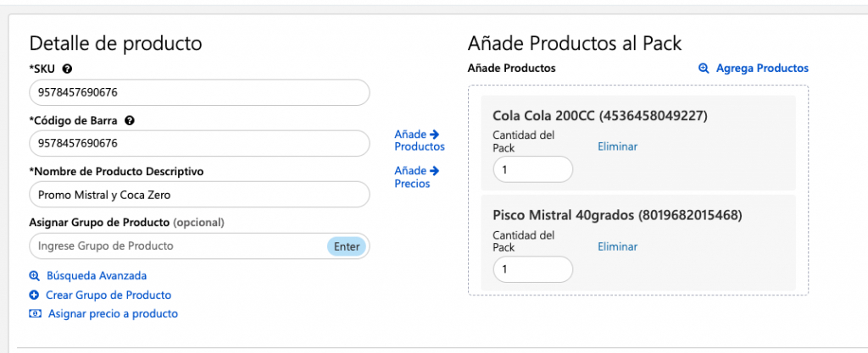Click the arrow icon next to Añade Precios
This screenshot has height=353, width=868.
(x=434, y=170)
